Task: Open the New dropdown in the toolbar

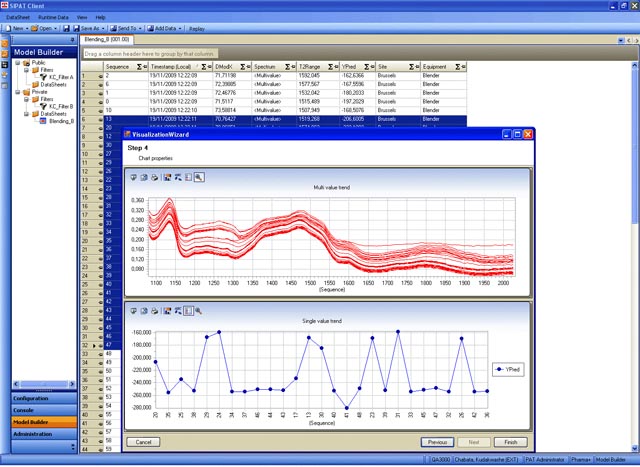Action: click(19, 28)
